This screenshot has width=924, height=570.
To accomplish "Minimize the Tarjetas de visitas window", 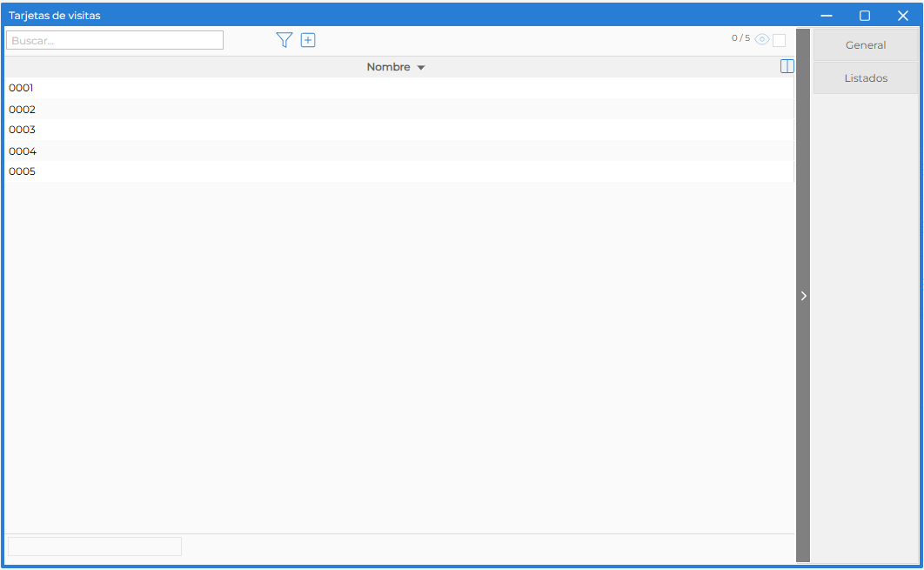I will pyautogui.click(x=827, y=16).
